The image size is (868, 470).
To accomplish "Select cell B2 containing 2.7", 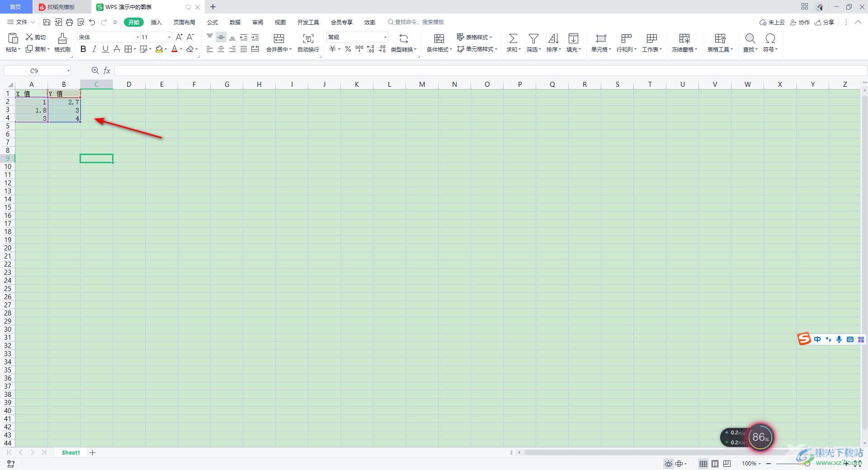I will click(64, 102).
